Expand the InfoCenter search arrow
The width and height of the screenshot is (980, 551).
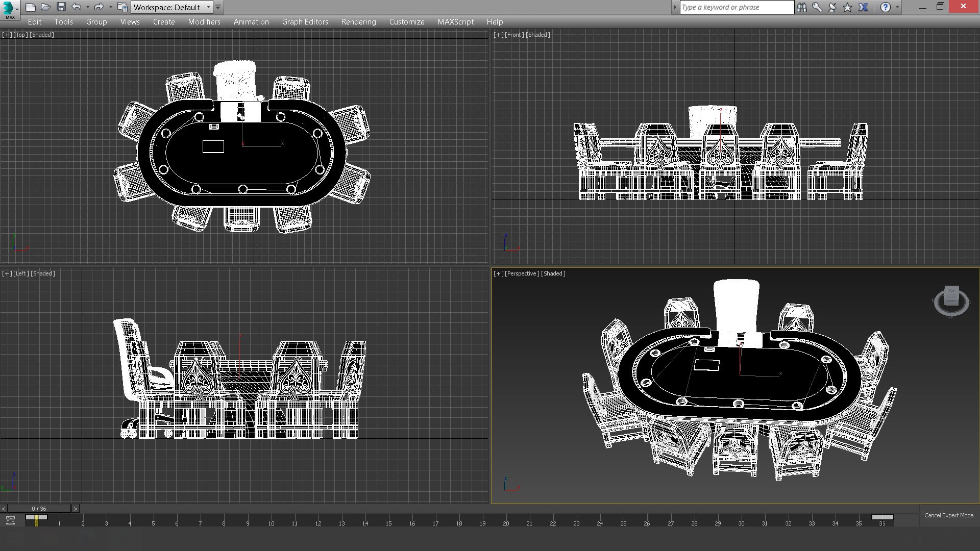[x=675, y=7]
